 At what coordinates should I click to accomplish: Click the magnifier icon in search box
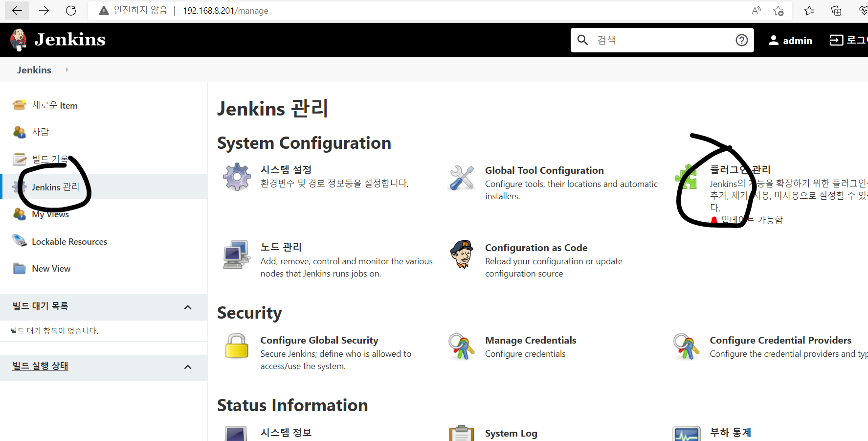point(582,40)
